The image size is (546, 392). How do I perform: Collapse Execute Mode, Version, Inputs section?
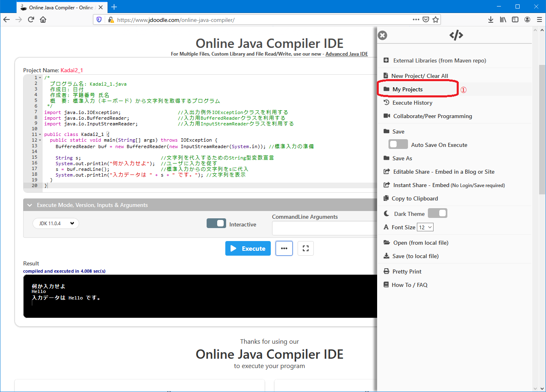click(30, 205)
